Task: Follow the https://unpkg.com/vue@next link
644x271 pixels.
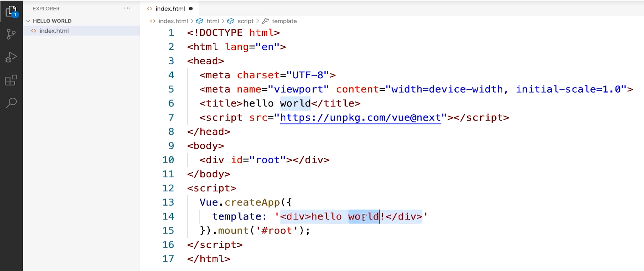Action: coord(360,117)
